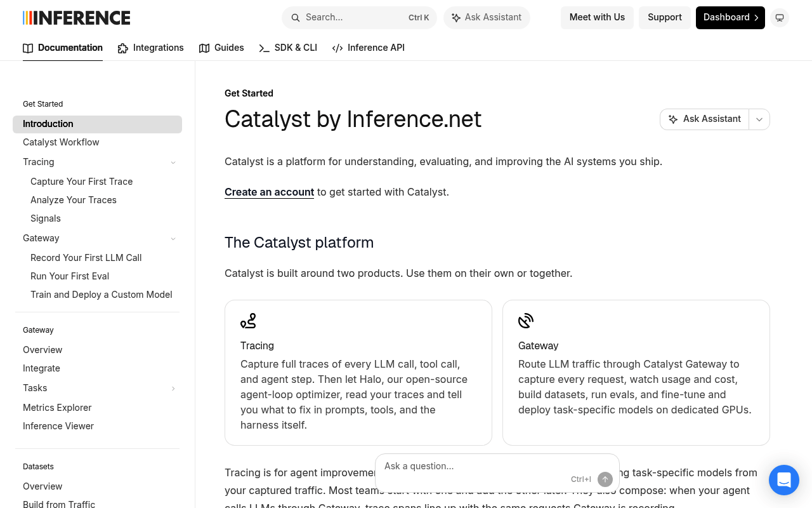Click the Get Started breadcrumb label
The width and height of the screenshot is (812, 508).
[249, 93]
